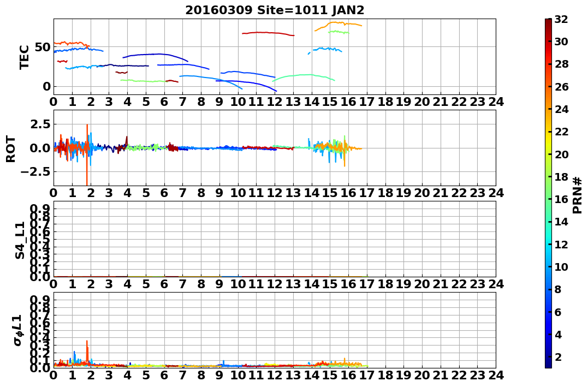Click hour tick 22 under the S4_L1 panel
Image resolution: width=588 pixels, height=387 pixels.
pos(459,284)
